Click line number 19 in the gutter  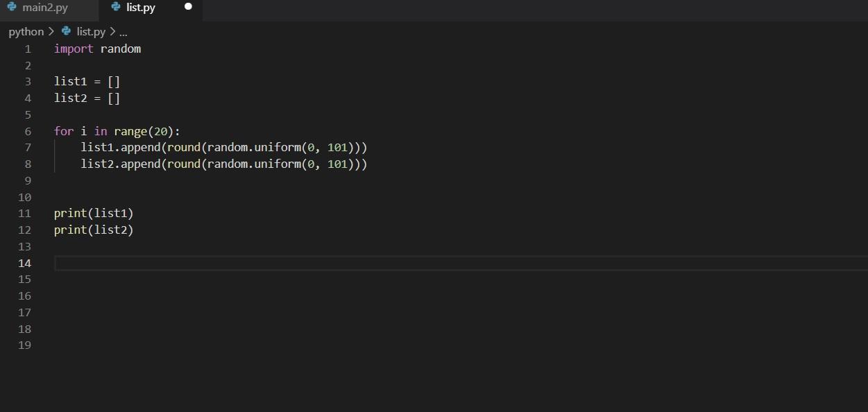tap(25, 345)
